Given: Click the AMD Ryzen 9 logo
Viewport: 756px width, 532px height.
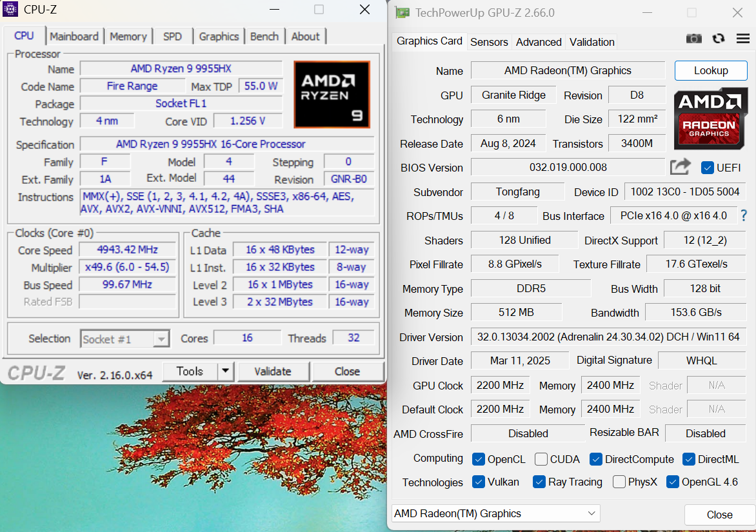Looking at the screenshot, I should tap(332, 94).
